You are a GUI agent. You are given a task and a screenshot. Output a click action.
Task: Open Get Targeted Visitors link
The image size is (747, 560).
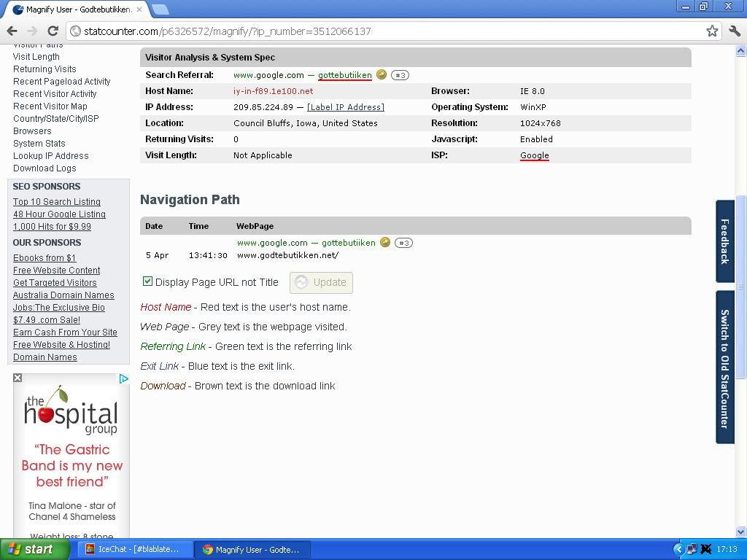(55, 283)
